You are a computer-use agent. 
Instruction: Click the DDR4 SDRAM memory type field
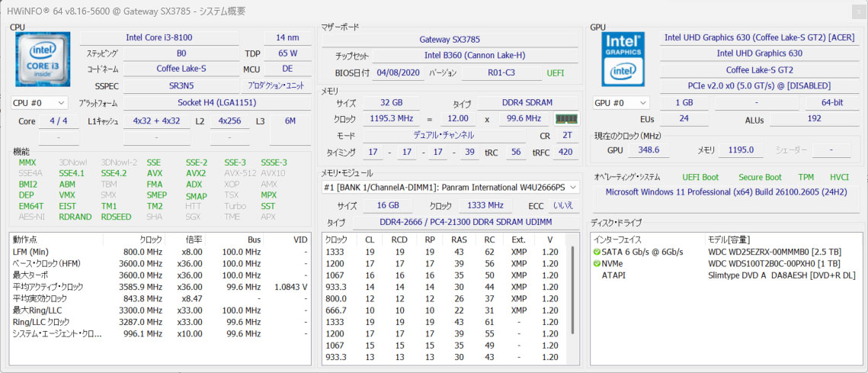tap(527, 103)
